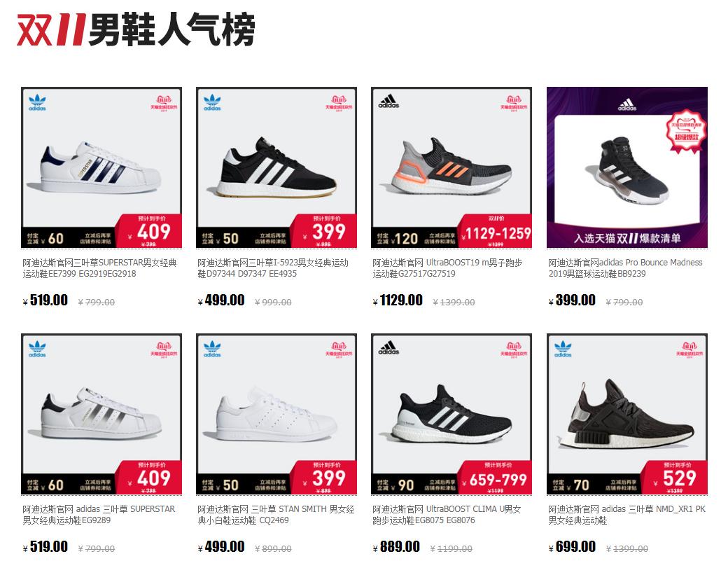Click the STAN SMITH CQ2469 product title
Image resolution: width=728 pixels, height=575 pixels.
(276, 515)
